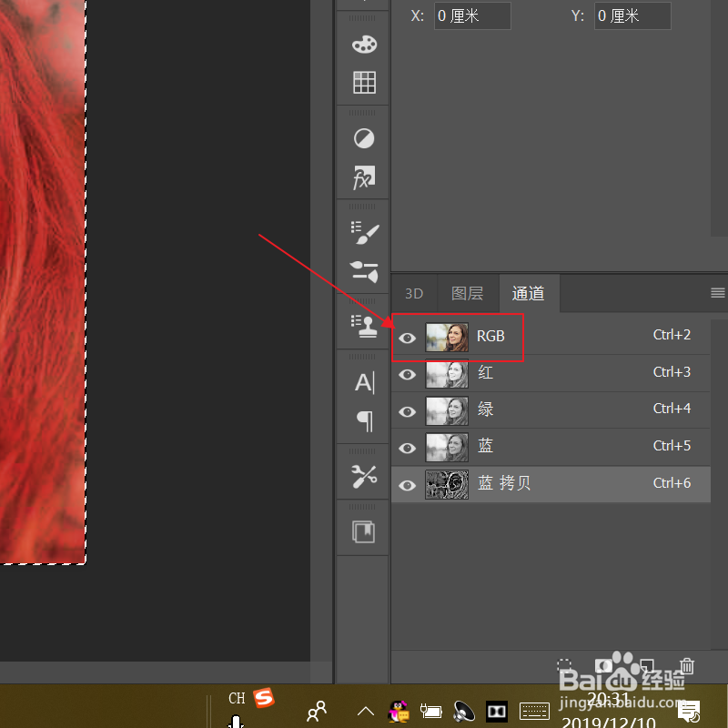Screen dimensions: 728x728
Task: Open the touch keyboard tray icon
Action: click(534, 711)
